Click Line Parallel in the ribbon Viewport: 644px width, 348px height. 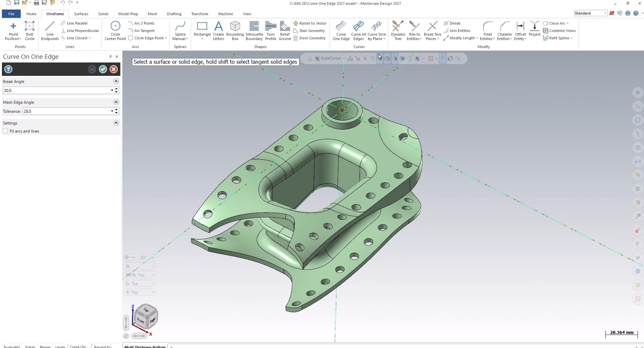(x=74, y=23)
